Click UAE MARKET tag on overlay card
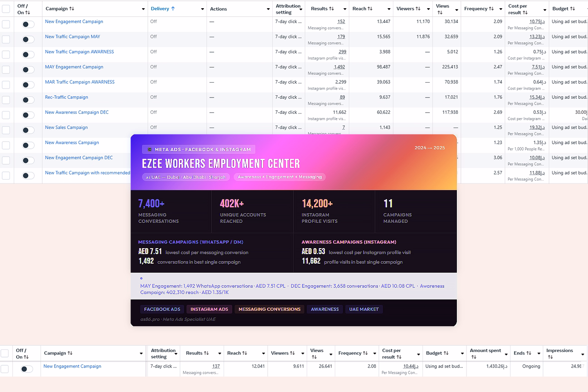 [x=364, y=309]
